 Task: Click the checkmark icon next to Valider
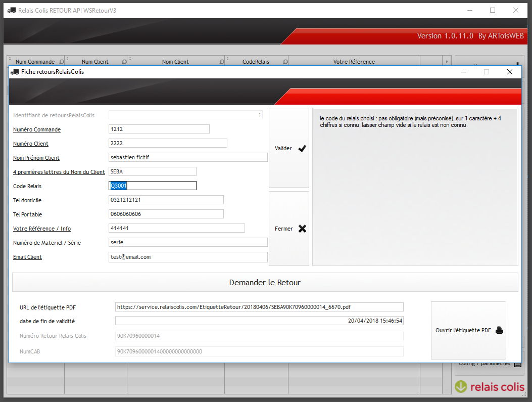click(x=302, y=148)
